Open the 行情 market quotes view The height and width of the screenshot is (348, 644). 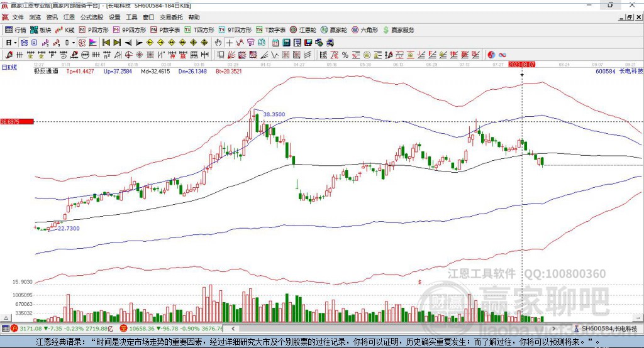click(15, 30)
